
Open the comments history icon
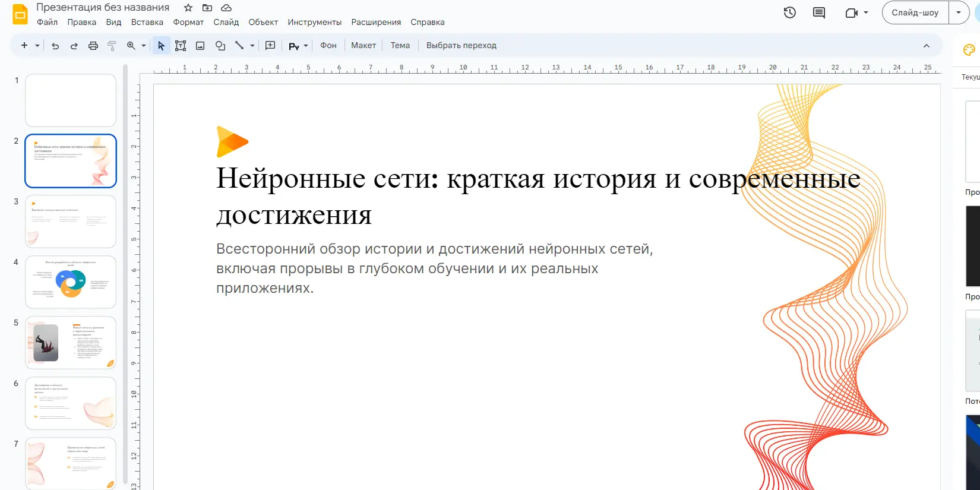pos(819,12)
